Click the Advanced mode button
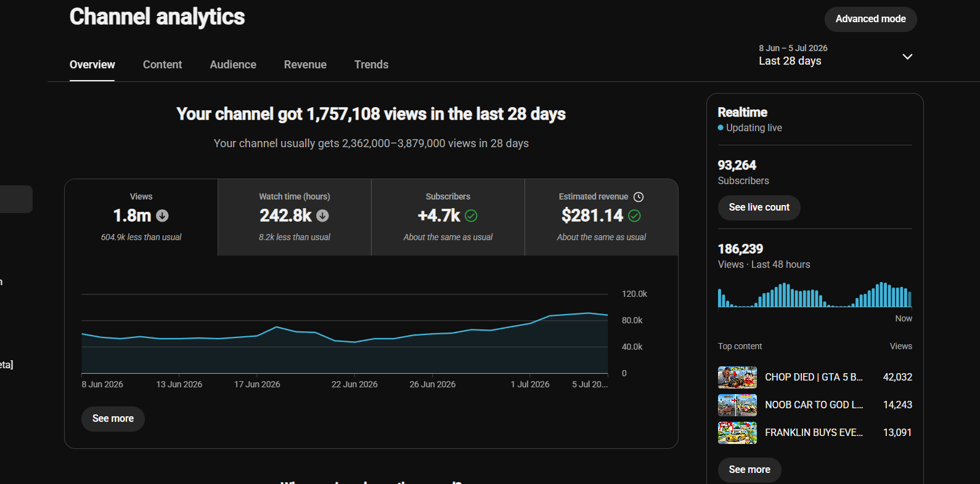Viewport: 980px width, 484px height. pyautogui.click(x=870, y=19)
